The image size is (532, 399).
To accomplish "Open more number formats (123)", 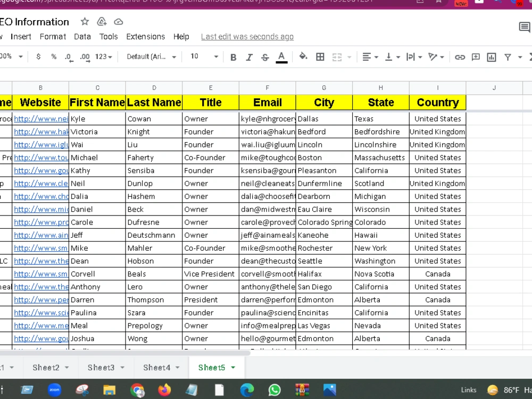I will 104,57.
